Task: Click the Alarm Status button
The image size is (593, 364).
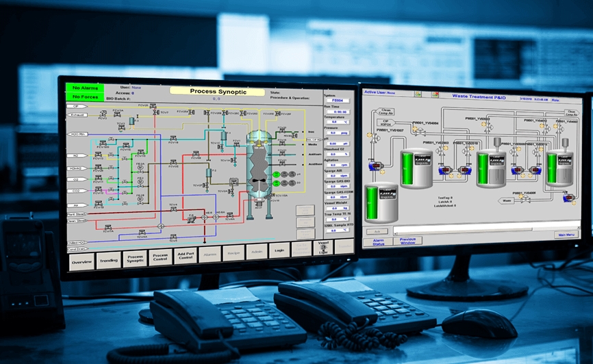Action: (378, 241)
